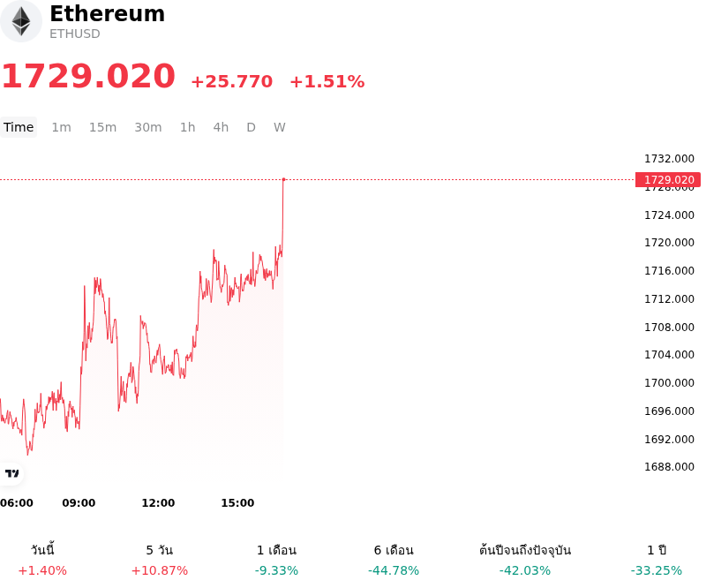Choose the 30m interval tab
Screen dimensions: 706x588
(148, 127)
